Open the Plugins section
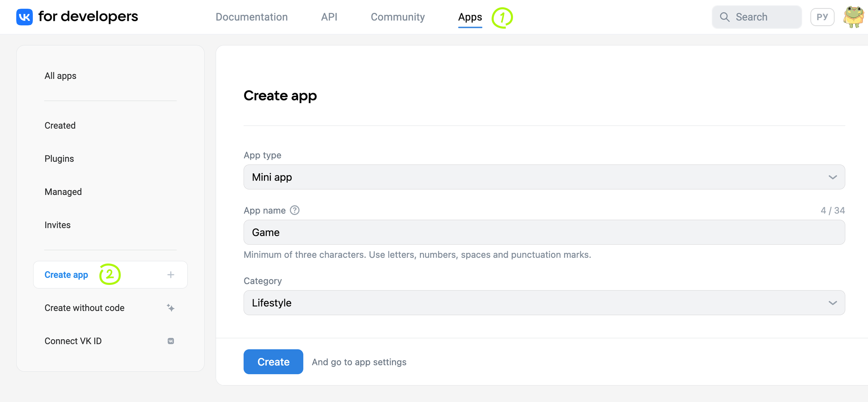 pos(59,159)
